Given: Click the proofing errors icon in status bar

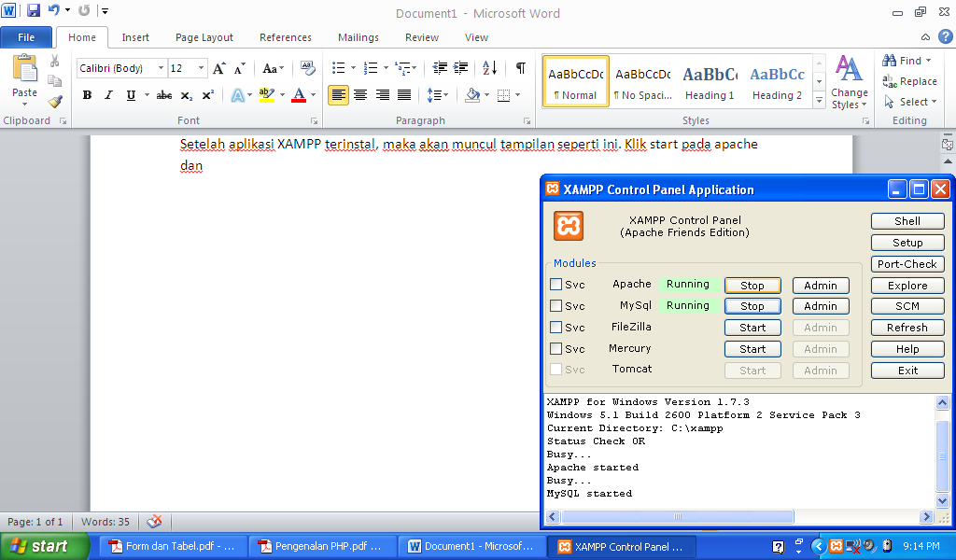Looking at the screenshot, I should (154, 522).
